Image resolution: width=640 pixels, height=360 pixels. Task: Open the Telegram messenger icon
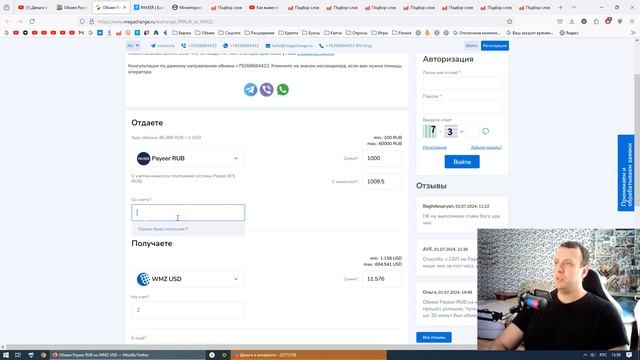tap(250, 89)
